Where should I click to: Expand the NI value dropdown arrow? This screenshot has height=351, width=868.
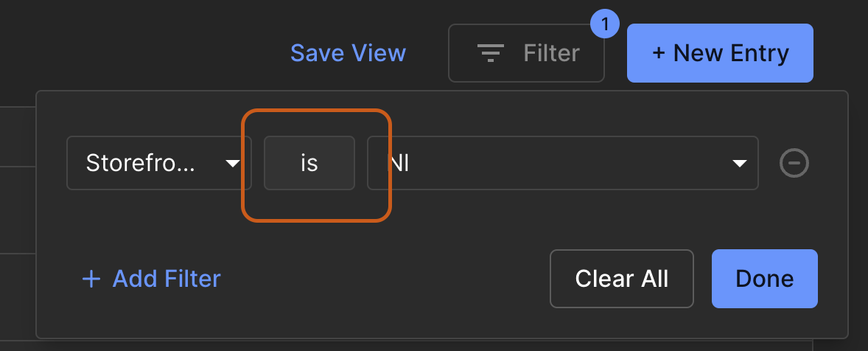click(x=739, y=164)
